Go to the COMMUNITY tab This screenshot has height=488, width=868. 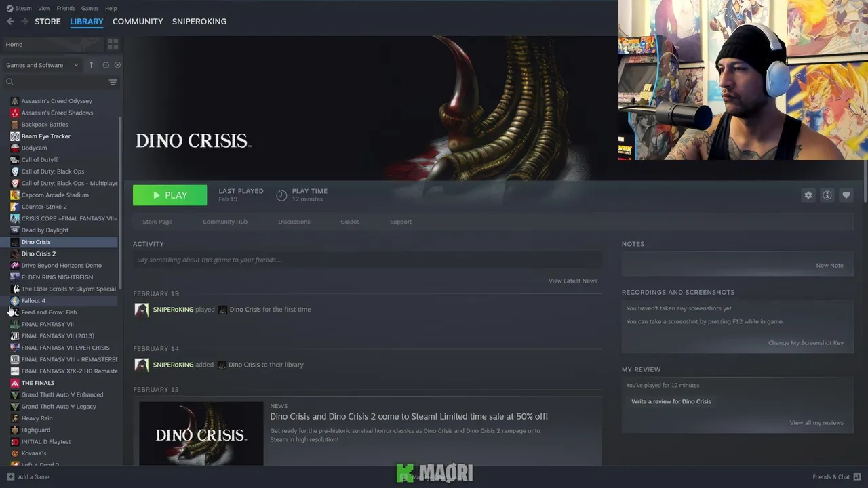138,22
